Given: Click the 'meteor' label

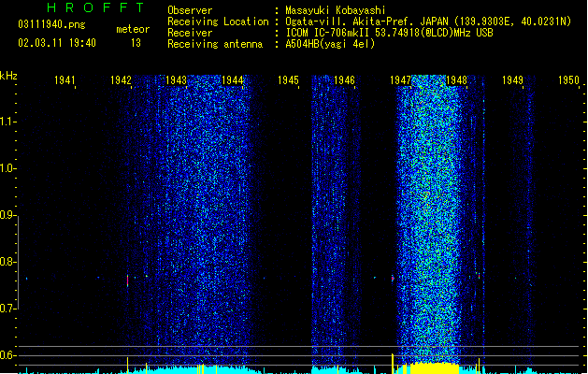Looking at the screenshot, I should tap(133, 29).
